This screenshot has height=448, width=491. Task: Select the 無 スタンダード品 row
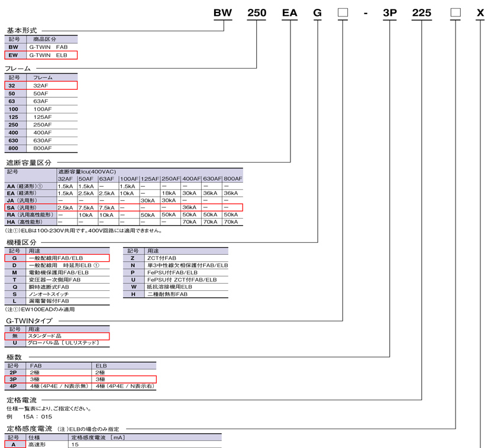click(x=57, y=336)
